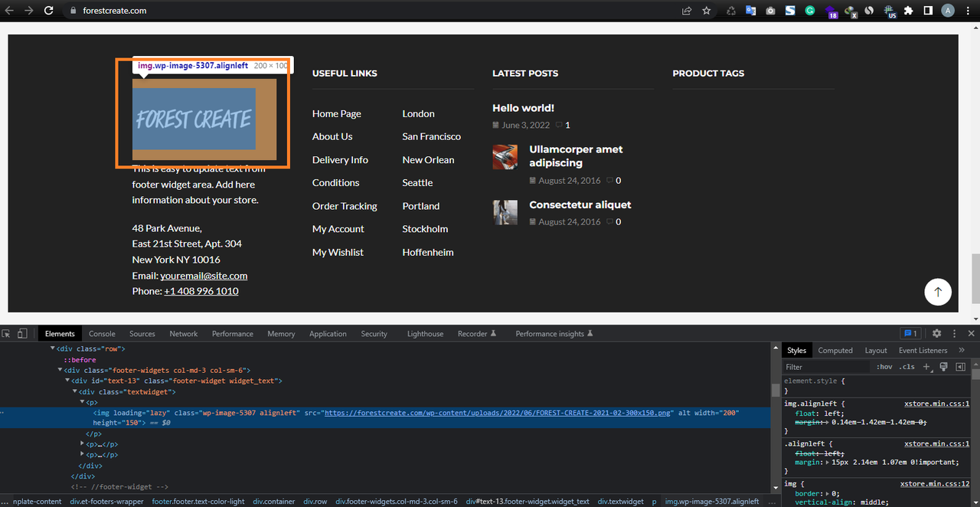Activate the DevTools inspect element picker
This screenshot has height=507, width=980.
pyautogui.click(x=6, y=334)
